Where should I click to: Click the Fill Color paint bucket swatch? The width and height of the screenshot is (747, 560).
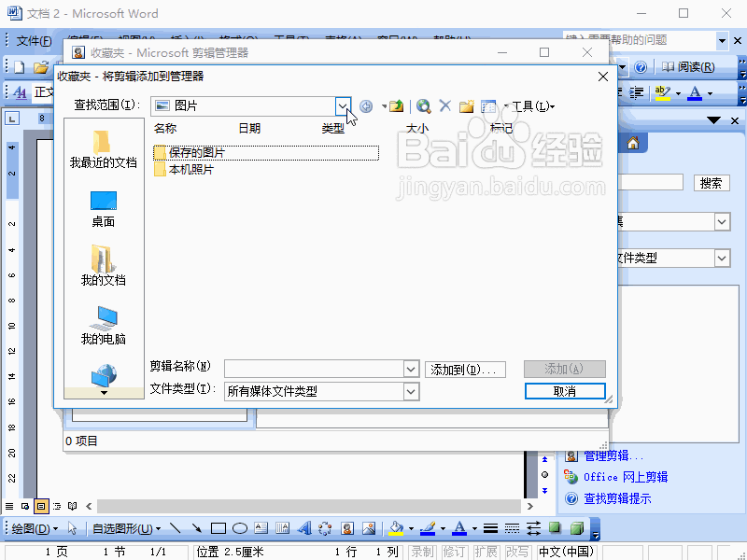[396, 528]
